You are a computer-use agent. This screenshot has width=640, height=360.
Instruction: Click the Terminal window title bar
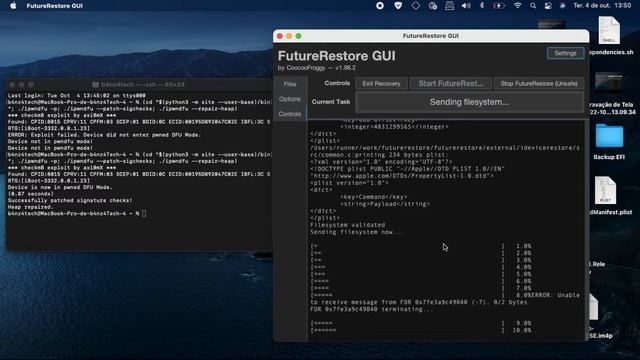139,84
